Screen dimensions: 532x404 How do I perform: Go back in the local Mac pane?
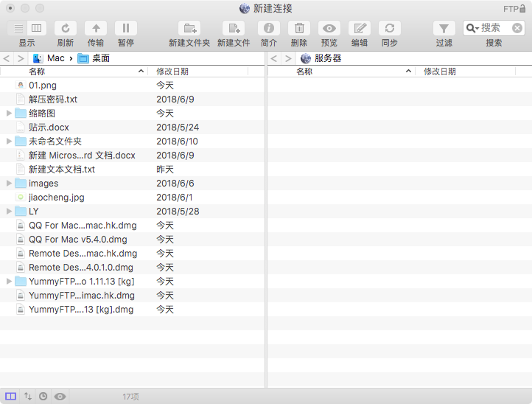[x=7, y=58]
